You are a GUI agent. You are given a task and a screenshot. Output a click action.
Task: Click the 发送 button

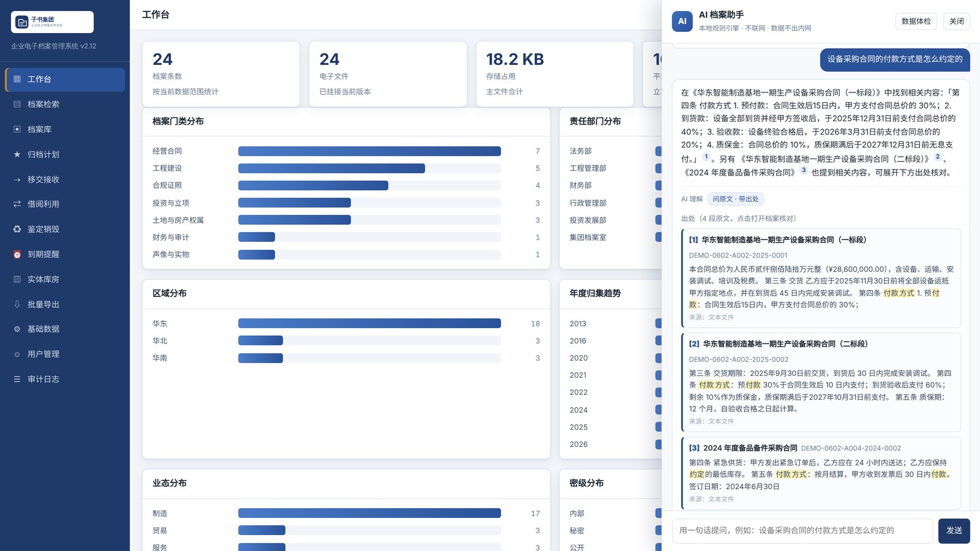coord(954,531)
